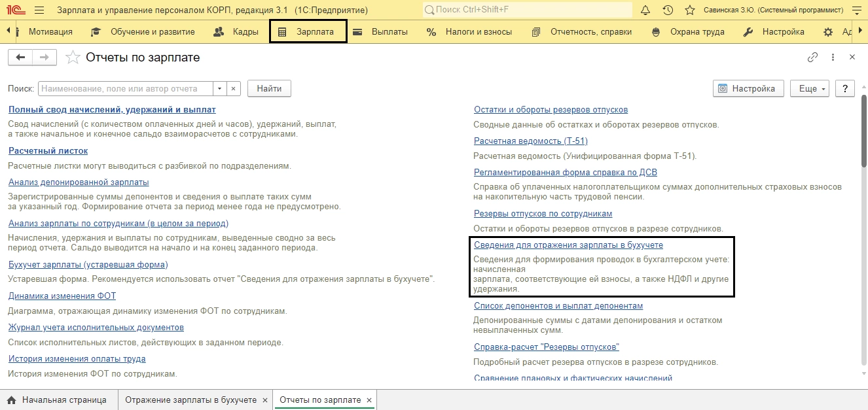Open Динамика изменения ФОТ report
This screenshot has width=868, height=410.
pos(62,296)
